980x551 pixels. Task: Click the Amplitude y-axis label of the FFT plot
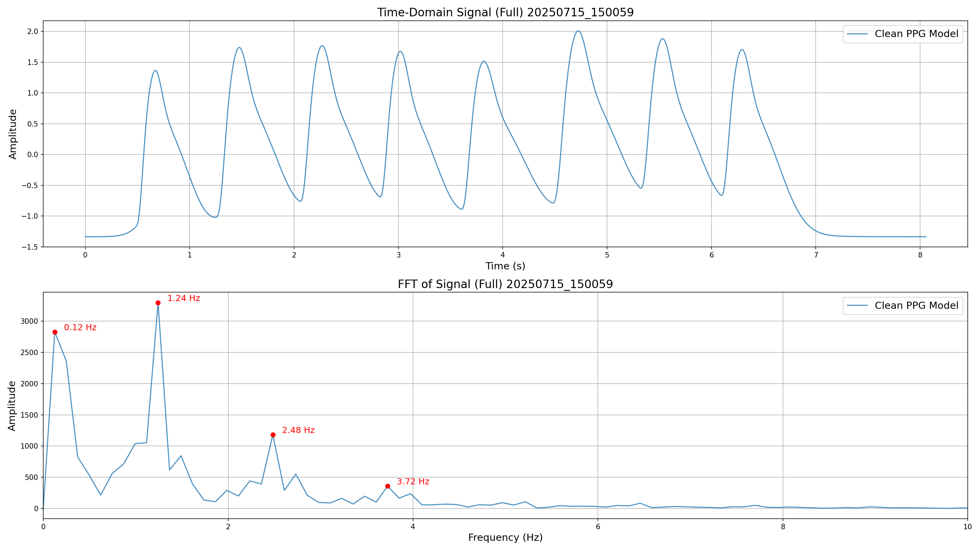pyautogui.click(x=12, y=406)
